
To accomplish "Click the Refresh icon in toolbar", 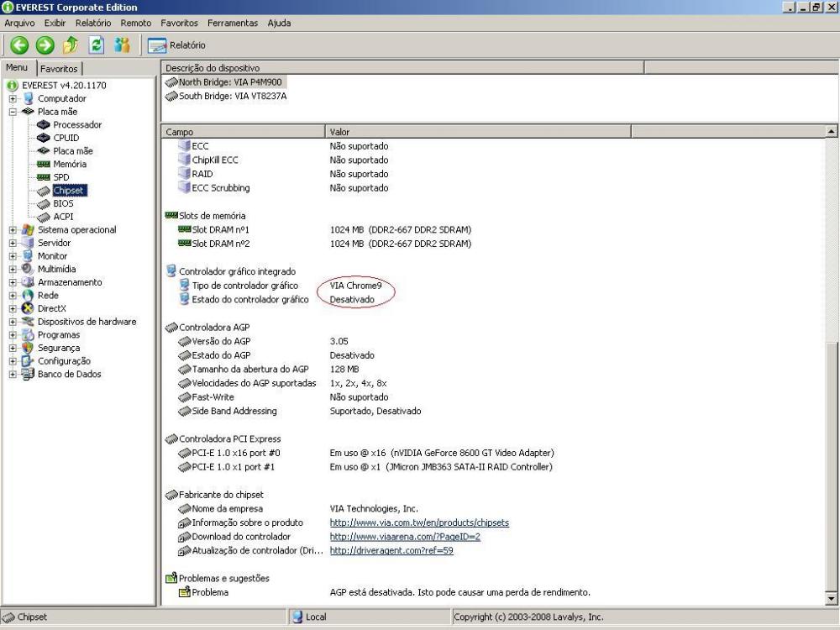I will (97, 45).
